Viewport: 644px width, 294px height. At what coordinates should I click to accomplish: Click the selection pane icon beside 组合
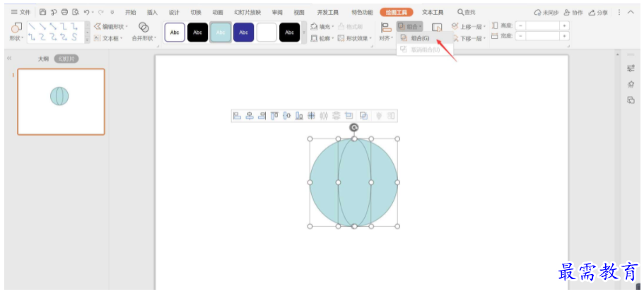(x=437, y=28)
